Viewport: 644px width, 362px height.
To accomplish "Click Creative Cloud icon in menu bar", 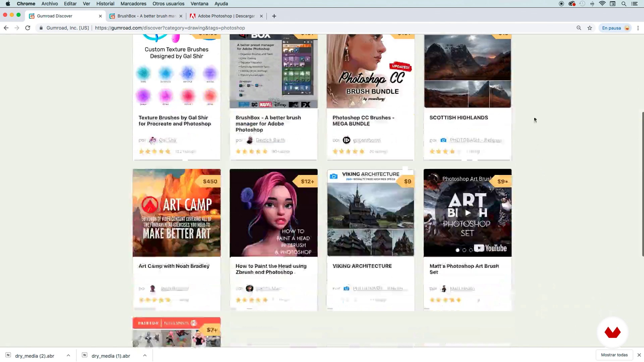I will point(572,4).
